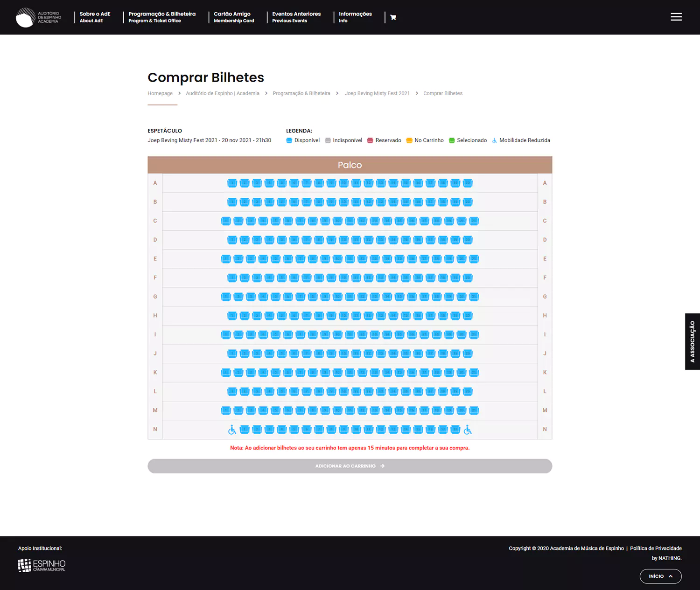700x590 pixels.
Task: Click the Espinho Câmara Municipal logo
Action: (x=41, y=565)
